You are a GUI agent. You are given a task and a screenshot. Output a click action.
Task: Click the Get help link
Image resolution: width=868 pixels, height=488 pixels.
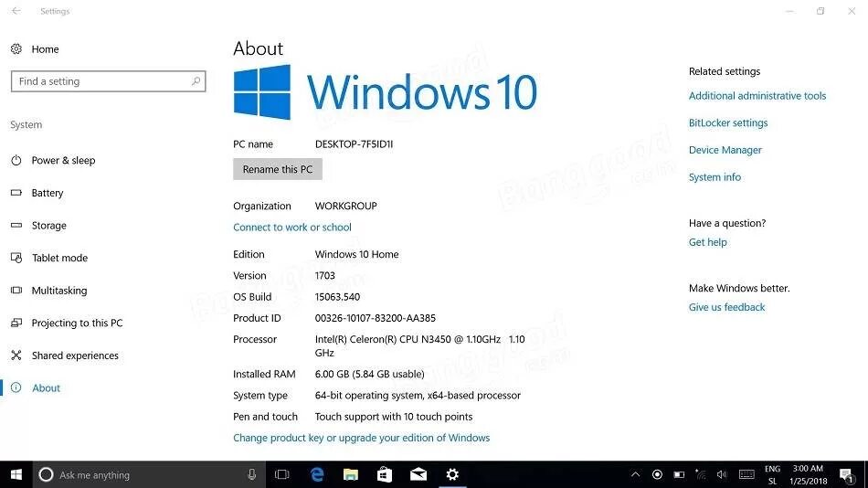pyautogui.click(x=707, y=242)
